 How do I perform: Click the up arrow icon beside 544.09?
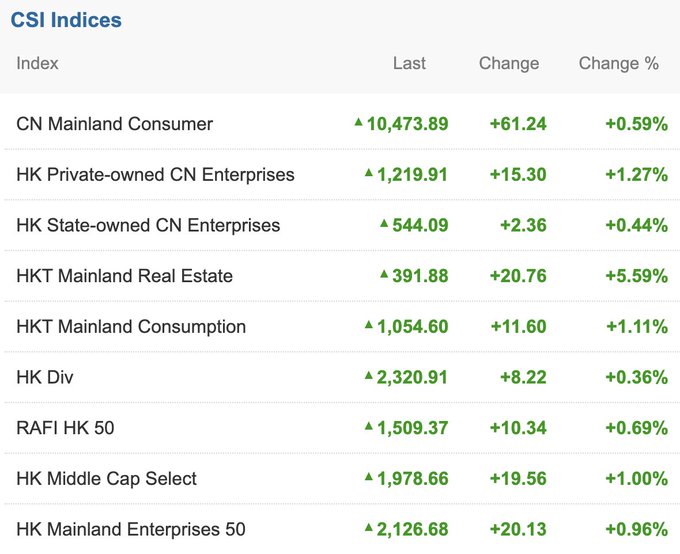click(x=384, y=224)
